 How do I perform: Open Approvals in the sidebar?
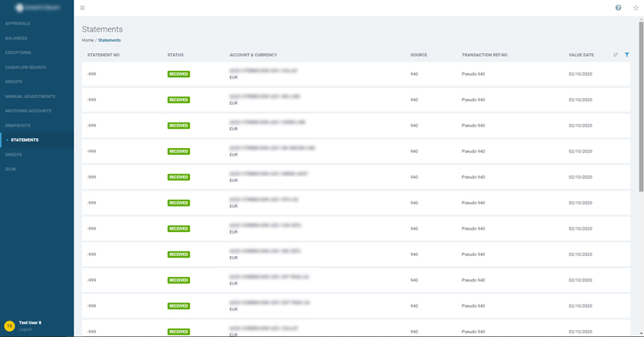coord(18,23)
